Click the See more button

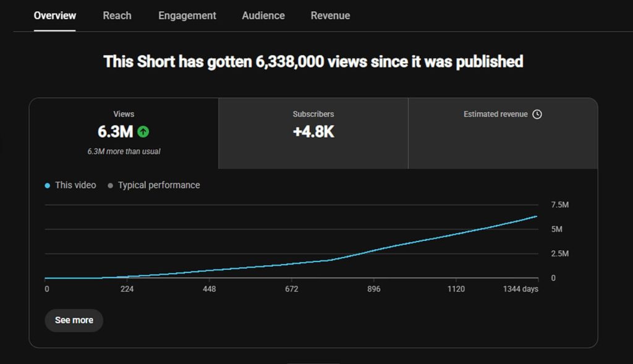tap(74, 320)
